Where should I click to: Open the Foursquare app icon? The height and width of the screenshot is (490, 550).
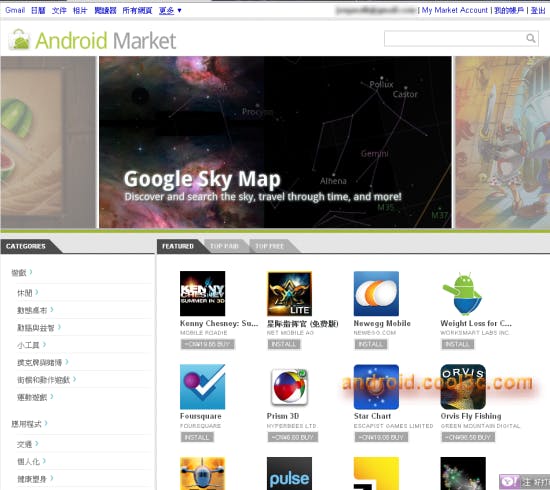click(x=202, y=387)
